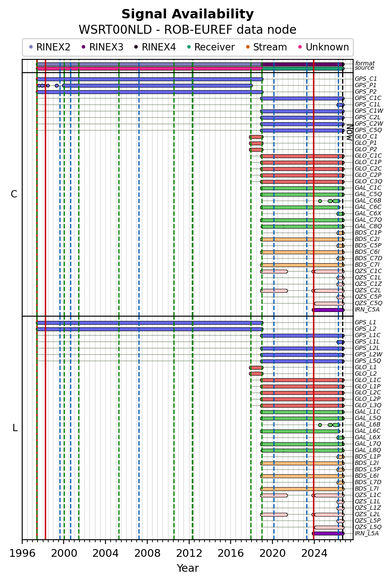This screenshot has width=392, height=582.
Task: Click the source row label
Action: click(365, 68)
